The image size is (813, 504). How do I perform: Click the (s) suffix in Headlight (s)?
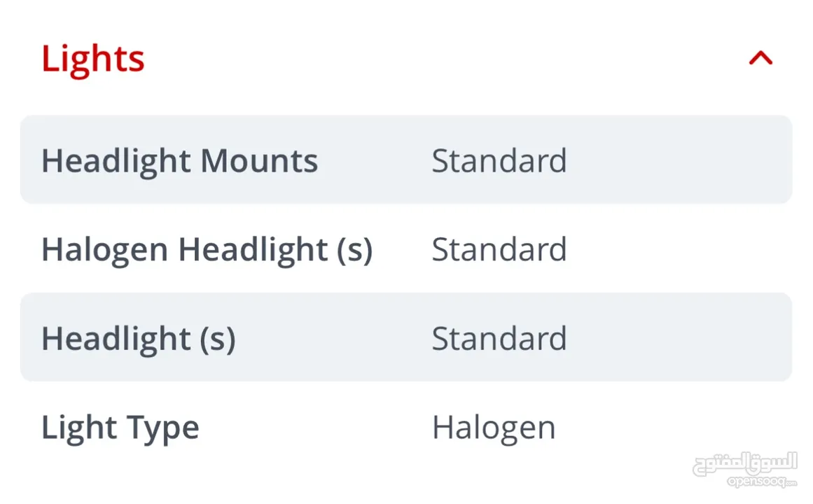pos(218,339)
